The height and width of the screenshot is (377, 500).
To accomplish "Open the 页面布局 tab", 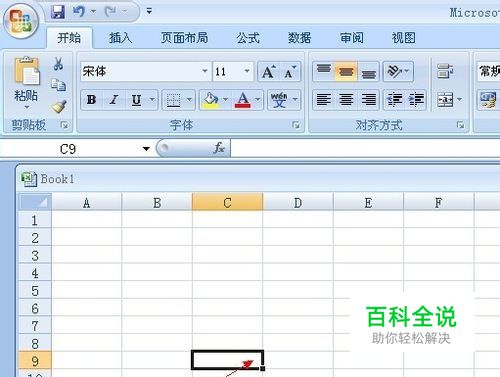I will tap(184, 38).
